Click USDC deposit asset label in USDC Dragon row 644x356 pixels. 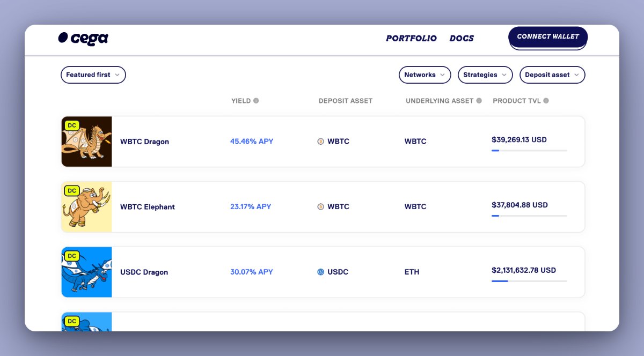(x=338, y=272)
